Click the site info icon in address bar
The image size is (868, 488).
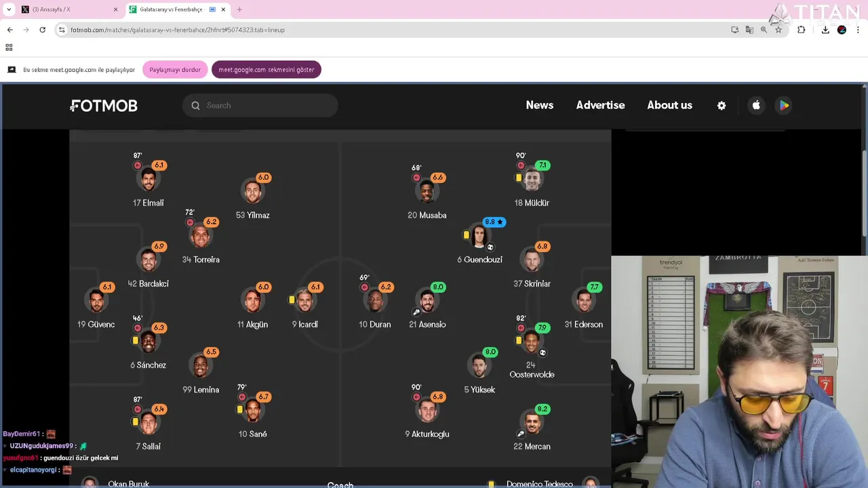tap(62, 30)
